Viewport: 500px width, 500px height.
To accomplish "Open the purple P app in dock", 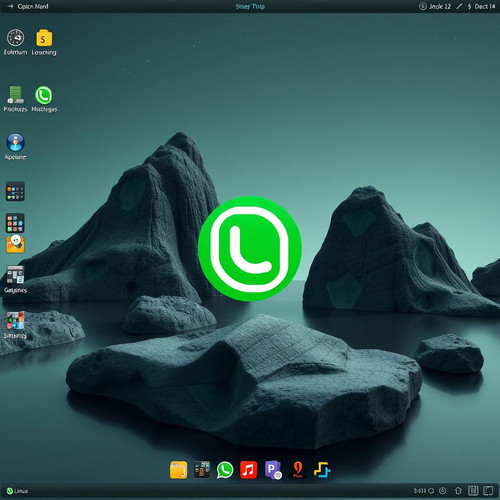I will 273,470.
